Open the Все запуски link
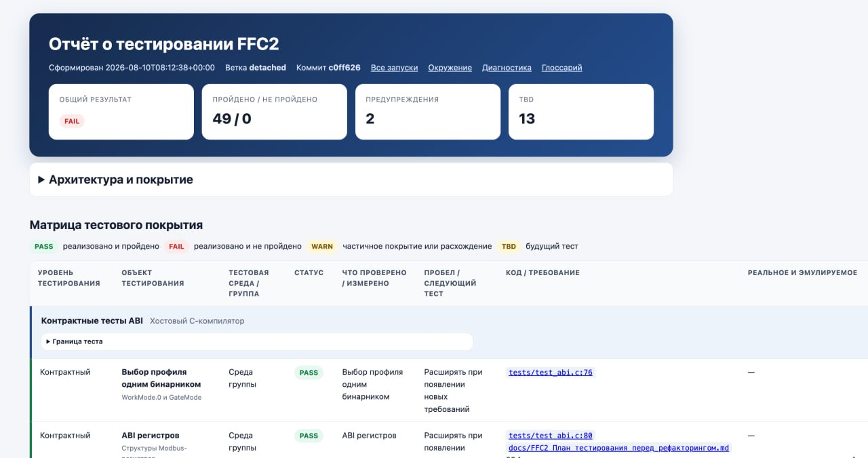This screenshot has height=458, width=868. pyautogui.click(x=394, y=68)
